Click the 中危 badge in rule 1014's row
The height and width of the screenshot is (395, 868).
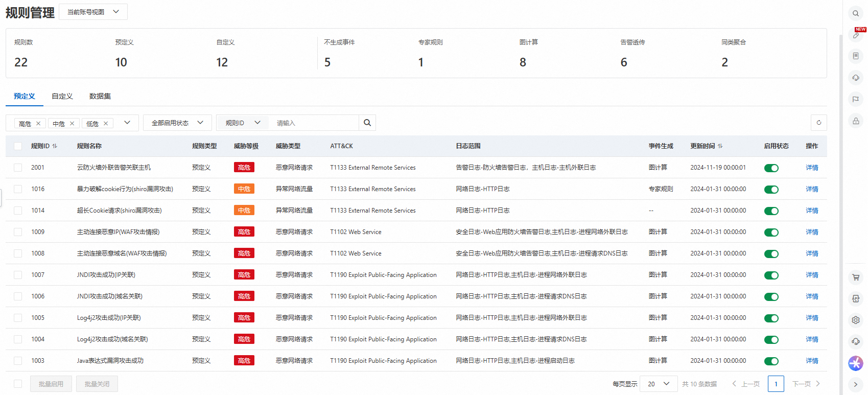[x=244, y=211]
